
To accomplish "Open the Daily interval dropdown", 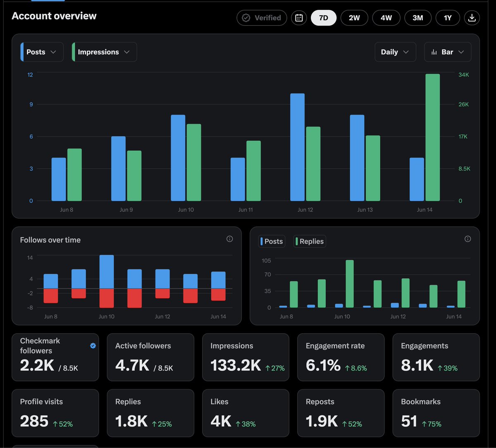I will [395, 52].
